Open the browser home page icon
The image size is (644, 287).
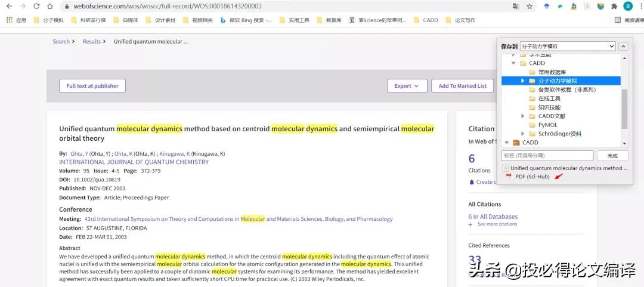click(49, 7)
